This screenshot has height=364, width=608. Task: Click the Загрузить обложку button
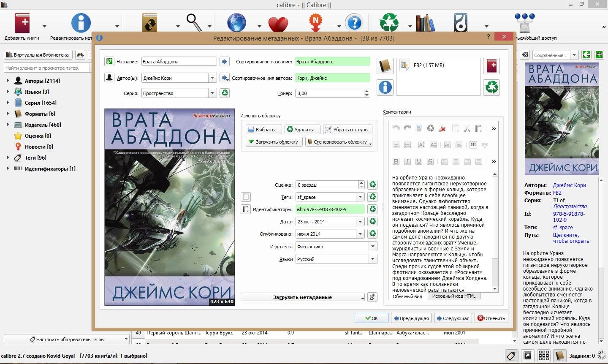click(274, 141)
